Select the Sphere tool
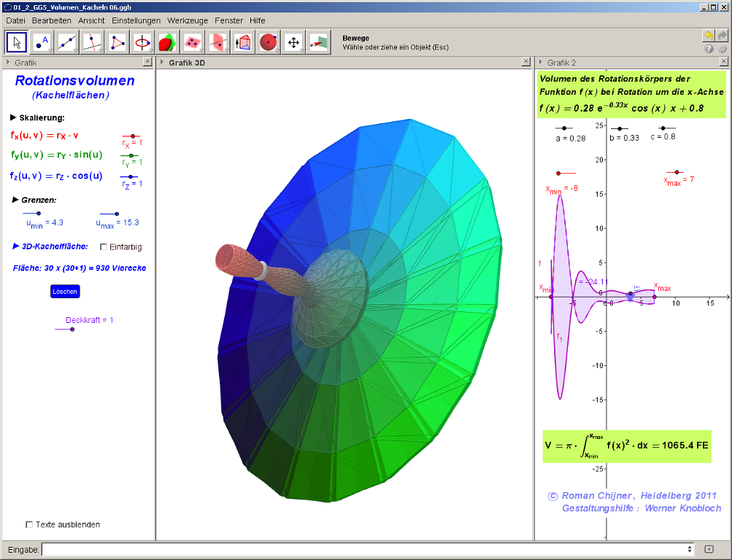The image size is (732, 560). pyautogui.click(x=269, y=42)
